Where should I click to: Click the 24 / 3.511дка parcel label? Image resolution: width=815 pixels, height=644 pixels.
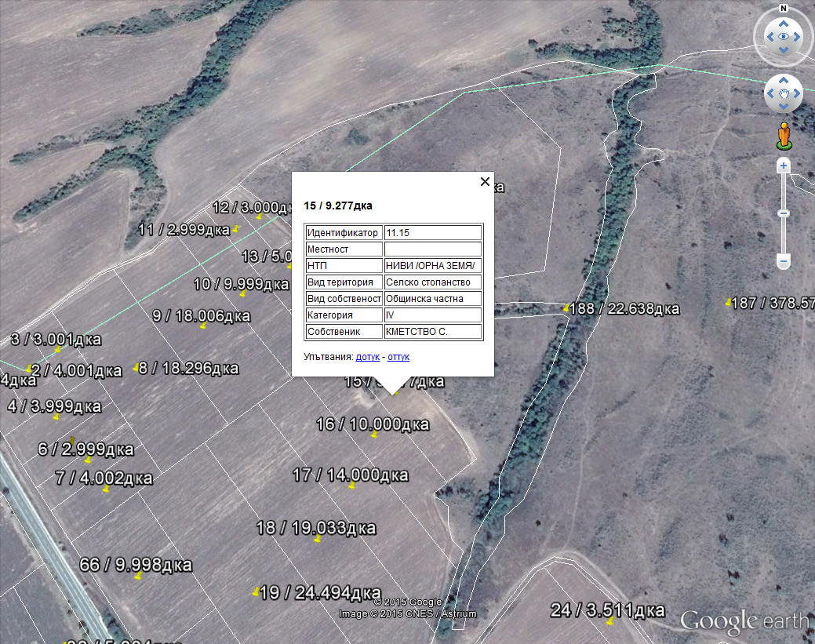click(x=608, y=611)
